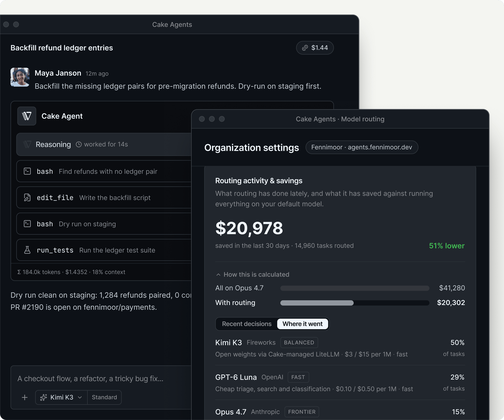This screenshot has width=504, height=420.
Task: Click the 'All on Opus 4.7' progress bar
Action: pyautogui.click(x=355, y=288)
